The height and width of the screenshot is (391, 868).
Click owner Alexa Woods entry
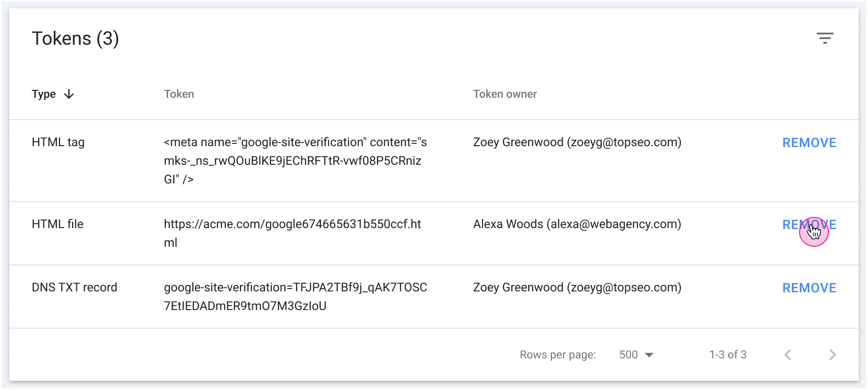click(x=577, y=224)
